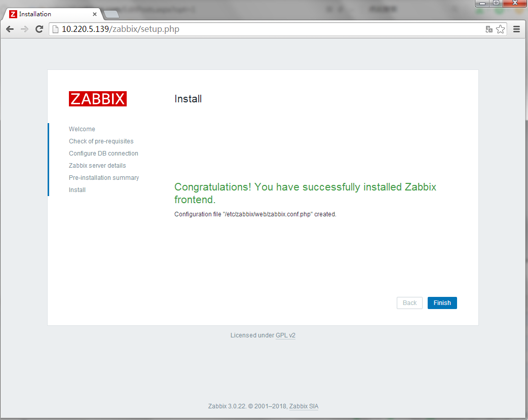Image resolution: width=528 pixels, height=420 pixels.
Task: Select the Configure DB connection step
Action: [x=103, y=153]
